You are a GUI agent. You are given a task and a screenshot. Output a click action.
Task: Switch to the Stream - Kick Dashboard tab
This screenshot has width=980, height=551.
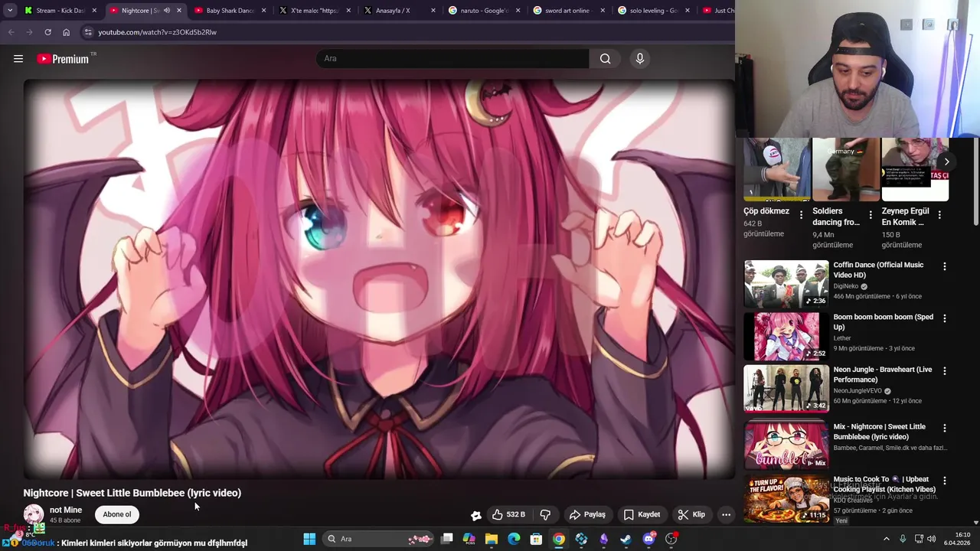(60, 11)
